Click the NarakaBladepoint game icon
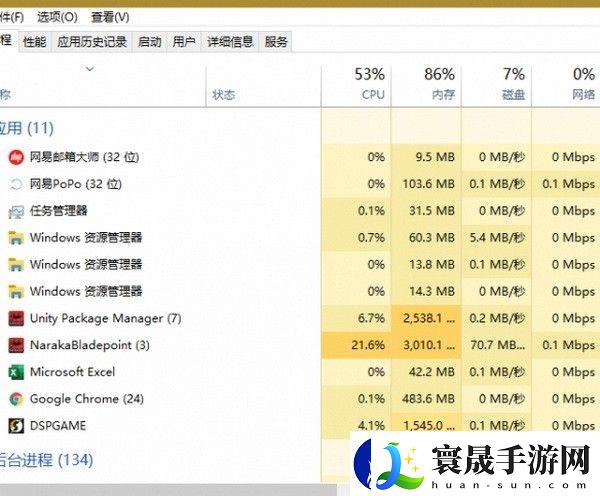The width and height of the screenshot is (600, 496). pyautogui.click(x=15, y=345)
